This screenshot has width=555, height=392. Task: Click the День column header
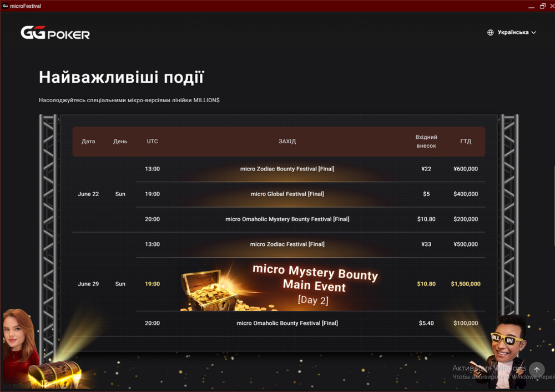click(x=120, y=141)
